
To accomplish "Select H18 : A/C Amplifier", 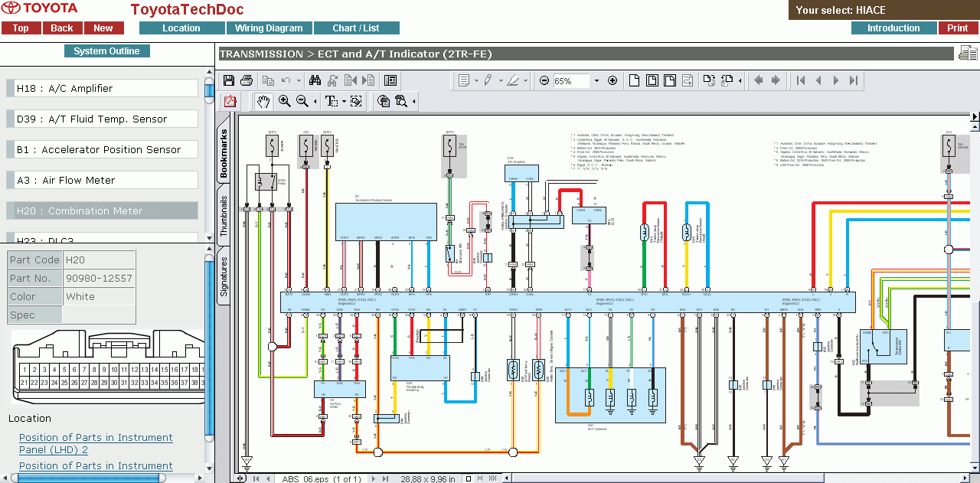I will [x=103, y=88].
